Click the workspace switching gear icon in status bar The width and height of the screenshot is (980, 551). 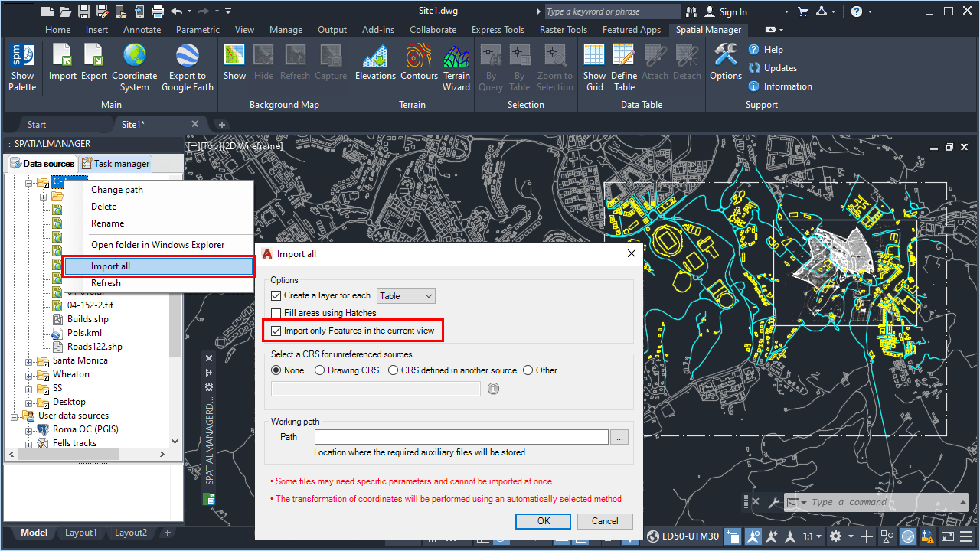coord(836,536)
